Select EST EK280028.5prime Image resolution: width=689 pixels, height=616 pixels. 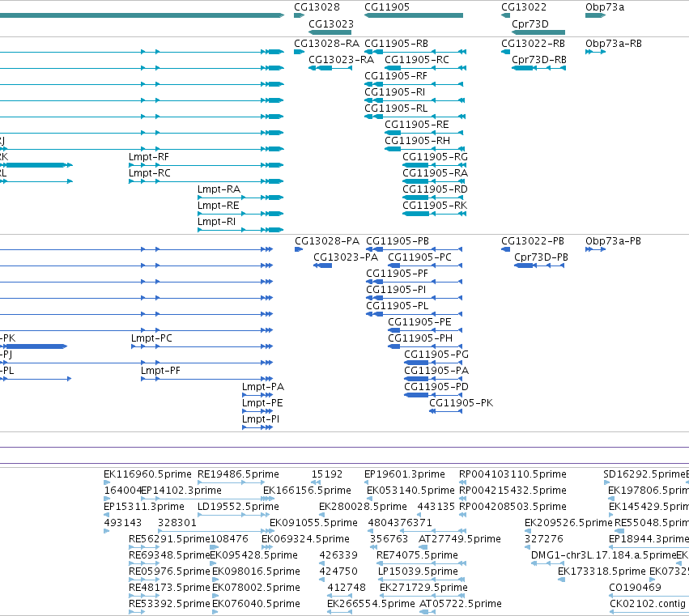point(363,507)
